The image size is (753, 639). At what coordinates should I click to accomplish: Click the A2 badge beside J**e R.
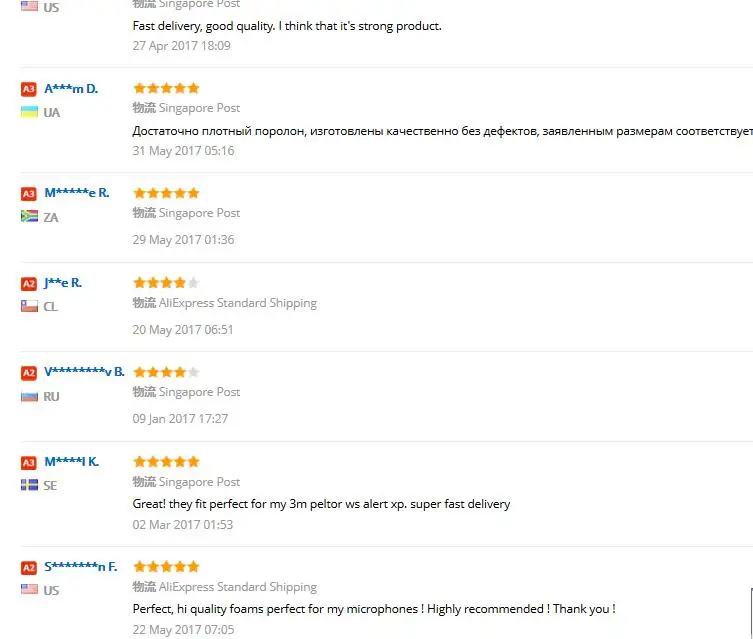pos(29,284)
